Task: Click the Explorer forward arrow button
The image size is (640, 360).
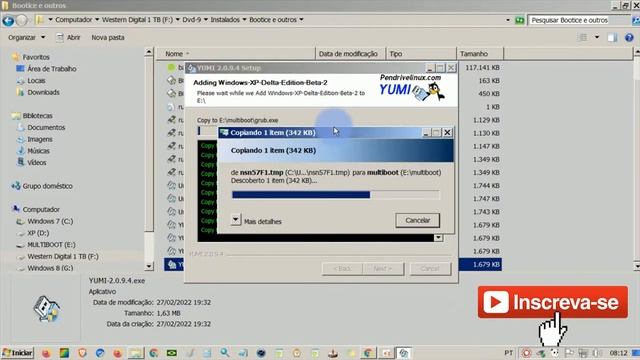Action: pyautogui.click(x=22, y=20)
